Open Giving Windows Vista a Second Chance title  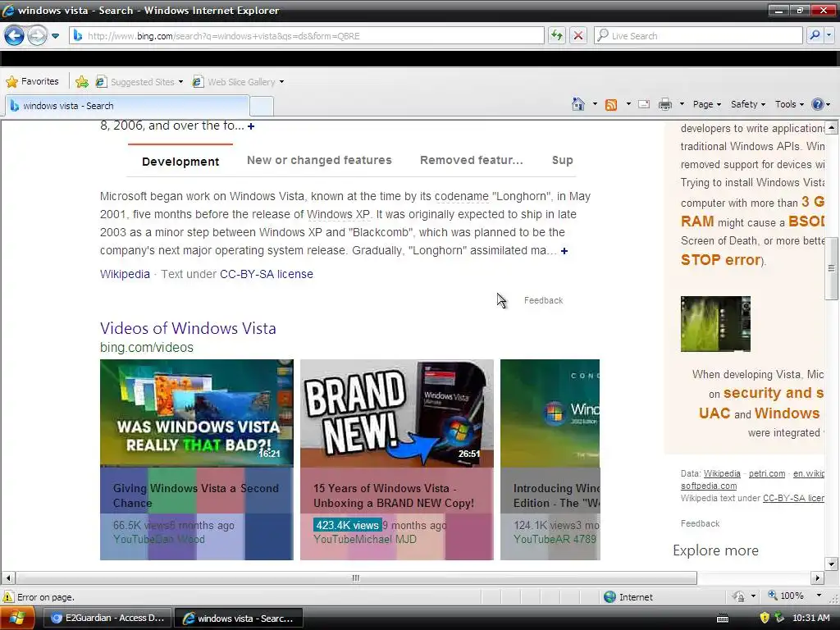coord(196,495)
